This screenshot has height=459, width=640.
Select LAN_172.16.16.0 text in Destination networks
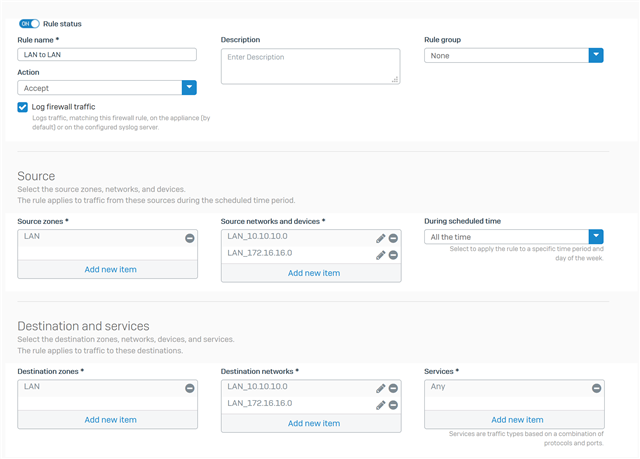click(x=260, y=403)
